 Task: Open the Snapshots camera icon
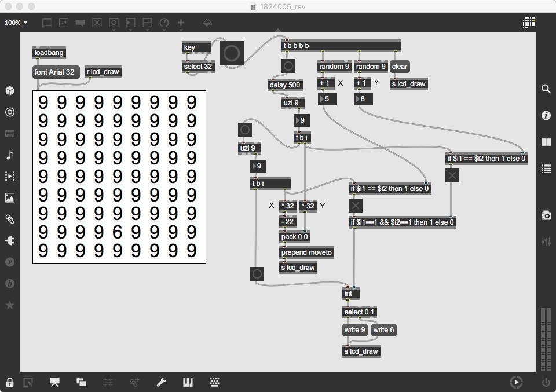tap(546, 215)
